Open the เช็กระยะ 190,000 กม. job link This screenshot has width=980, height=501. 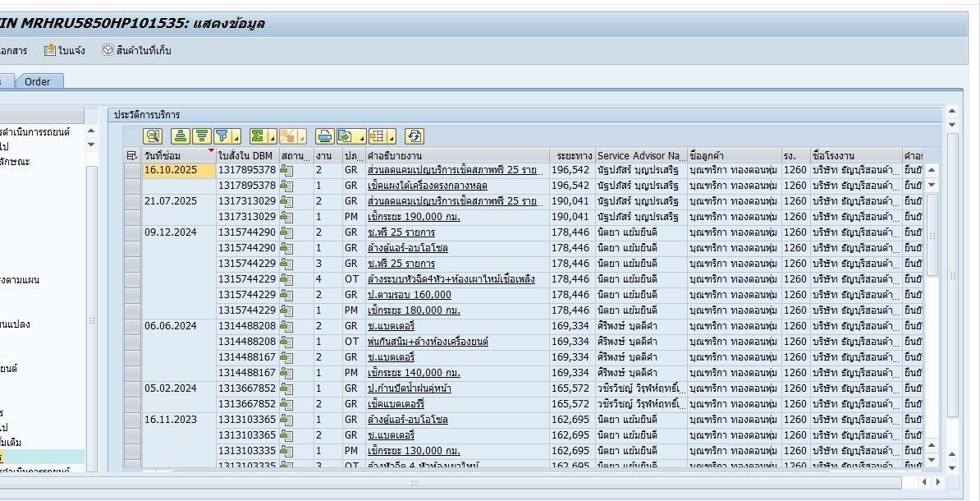tap(414, 217)
